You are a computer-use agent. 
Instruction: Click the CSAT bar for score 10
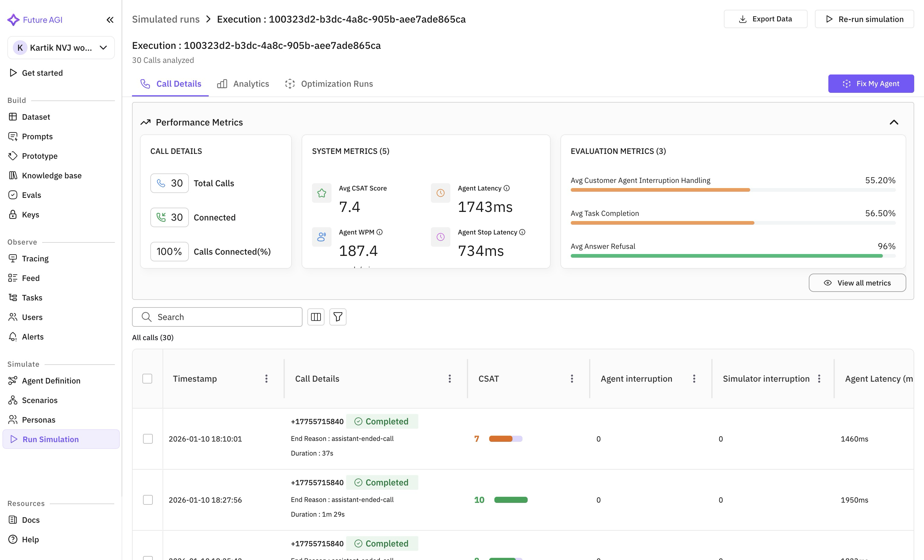[511, 500]
